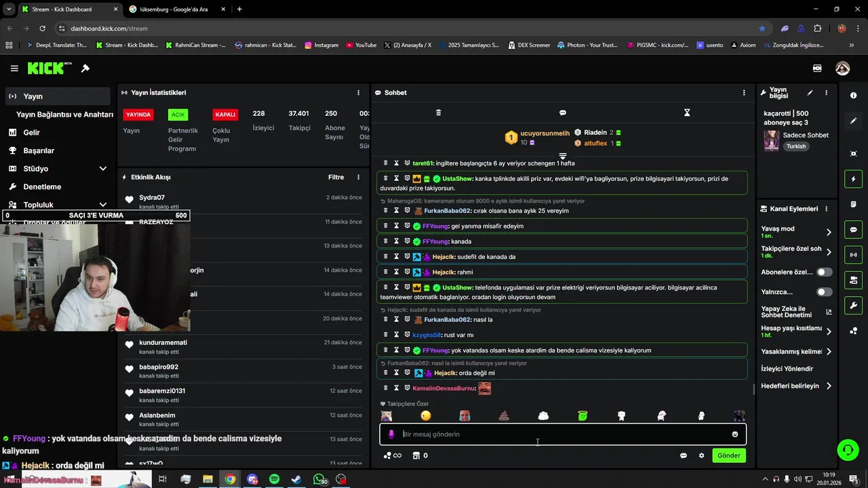This screenshot has height=488, width=868.
Task: Open the profile avatar in the Kick header
Action: [842, 68]
